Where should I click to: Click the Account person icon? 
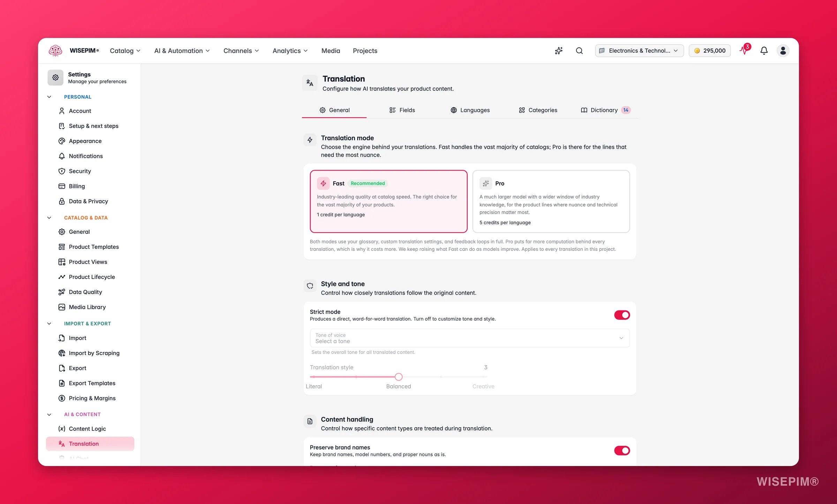click(62, 111)
